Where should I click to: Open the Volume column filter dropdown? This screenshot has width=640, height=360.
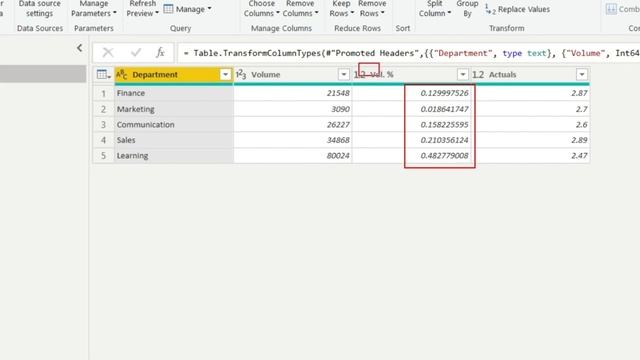(x=344, y=75)
